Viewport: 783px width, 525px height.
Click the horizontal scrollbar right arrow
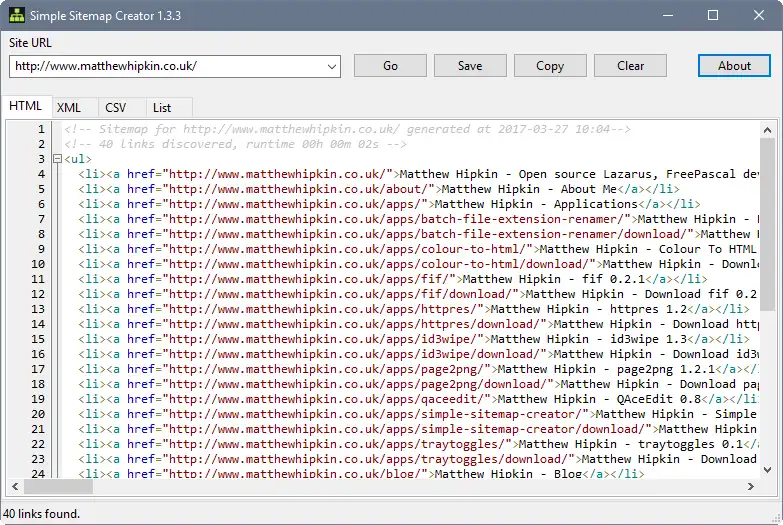pyautogui.click(x=751, y=486)
